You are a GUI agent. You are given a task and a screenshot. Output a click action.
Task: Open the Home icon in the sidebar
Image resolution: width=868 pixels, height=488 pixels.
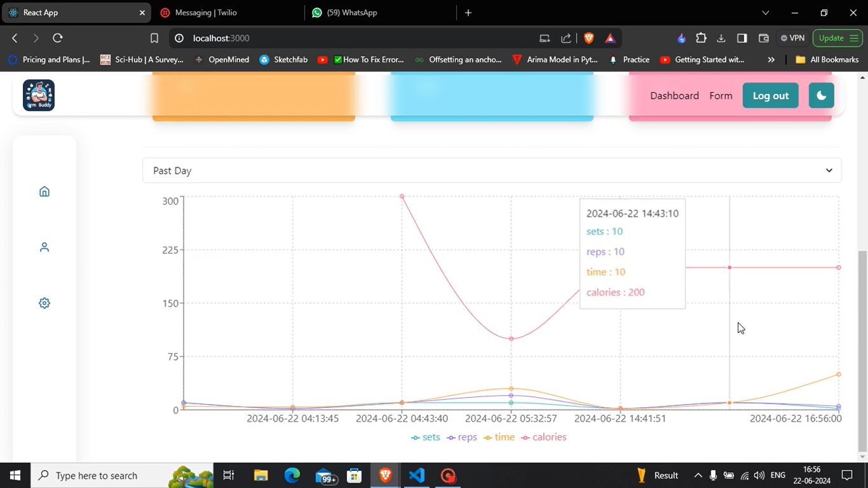pyautogui.click(x=44, y=191)
